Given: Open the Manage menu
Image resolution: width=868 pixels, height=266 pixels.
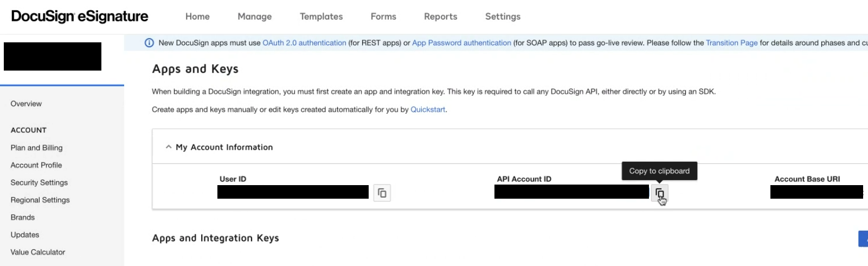Looking at the screenshot, I should [254, 17].
